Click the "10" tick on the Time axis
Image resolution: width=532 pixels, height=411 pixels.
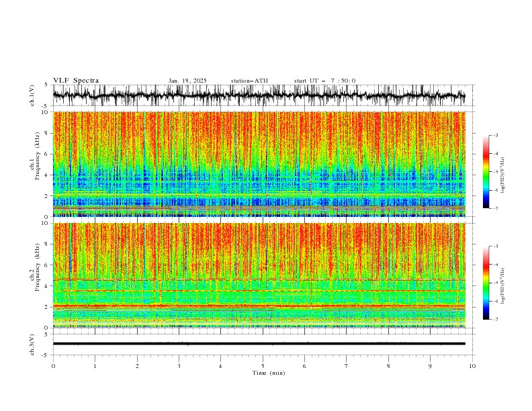coord(472,366)
